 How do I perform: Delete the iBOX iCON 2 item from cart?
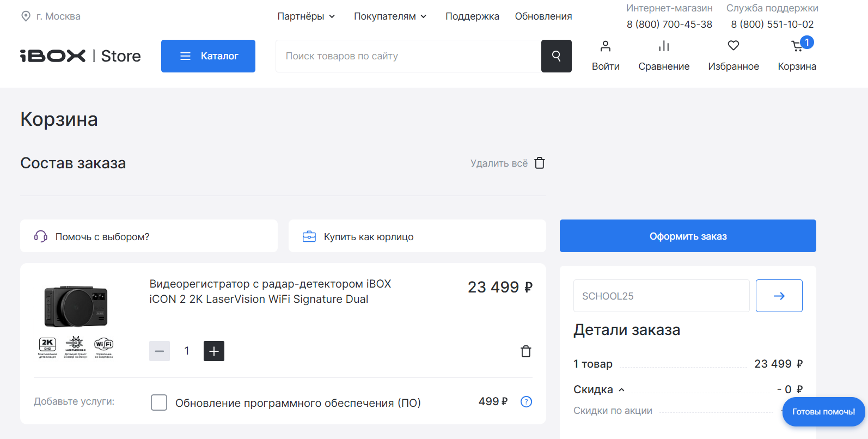(x=526, y=351)
